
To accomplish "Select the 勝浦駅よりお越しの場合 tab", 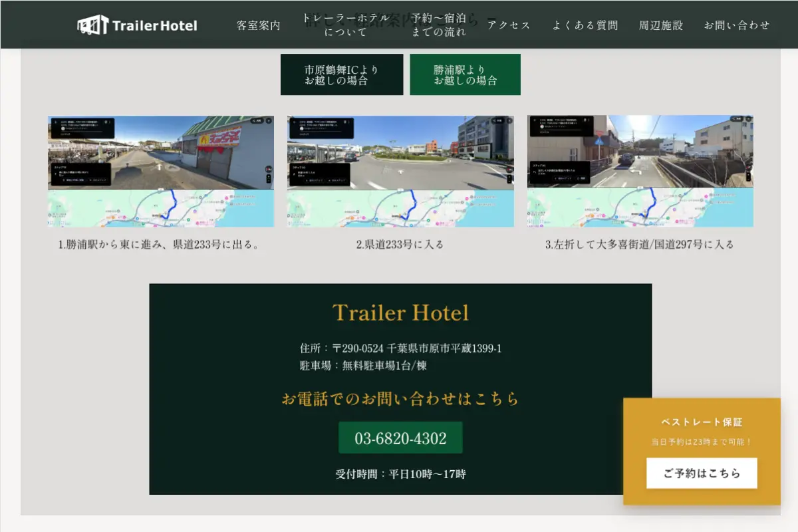I will 465,74.
